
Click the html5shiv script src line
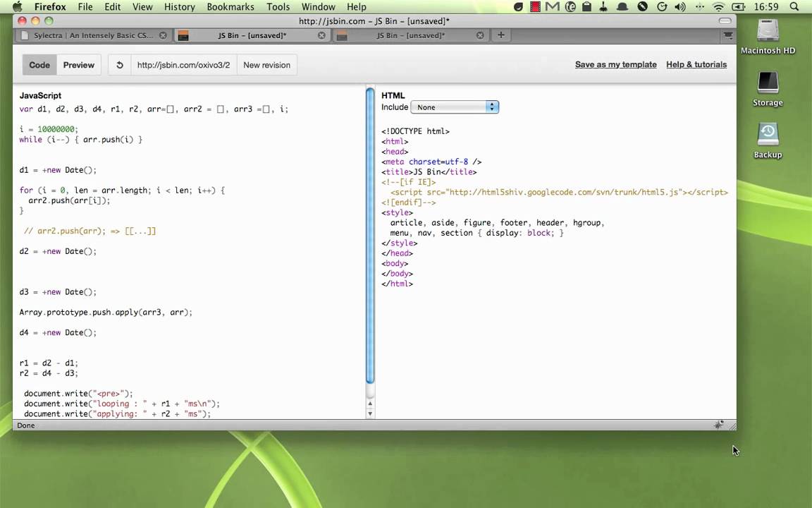coord(559,192)
